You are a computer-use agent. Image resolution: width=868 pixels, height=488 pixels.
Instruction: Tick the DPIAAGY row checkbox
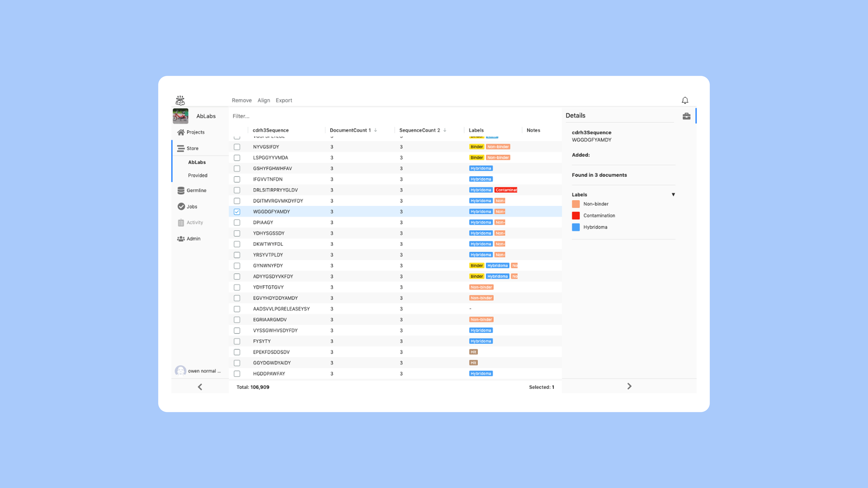[x=237, y=223]
